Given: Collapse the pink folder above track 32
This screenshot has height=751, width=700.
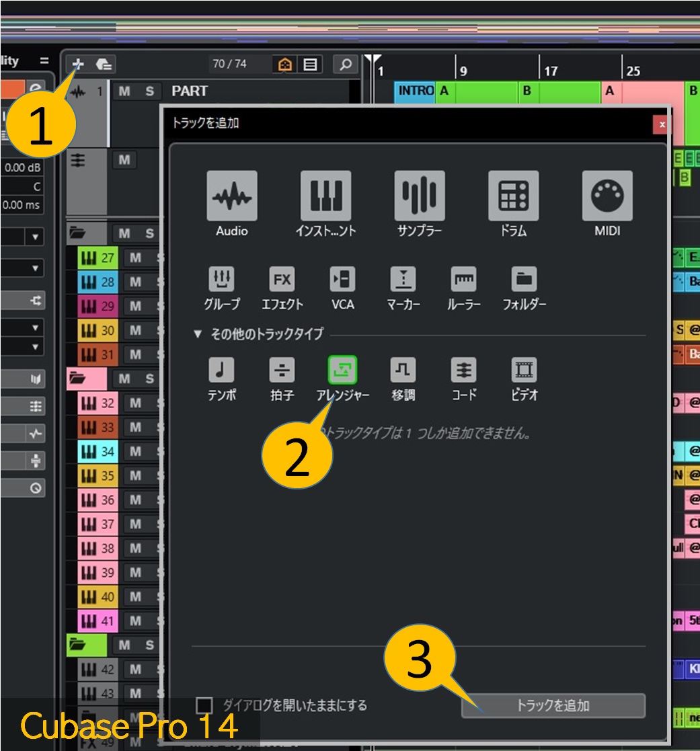Looking at the screenshot, I should [x=77, y=379].
